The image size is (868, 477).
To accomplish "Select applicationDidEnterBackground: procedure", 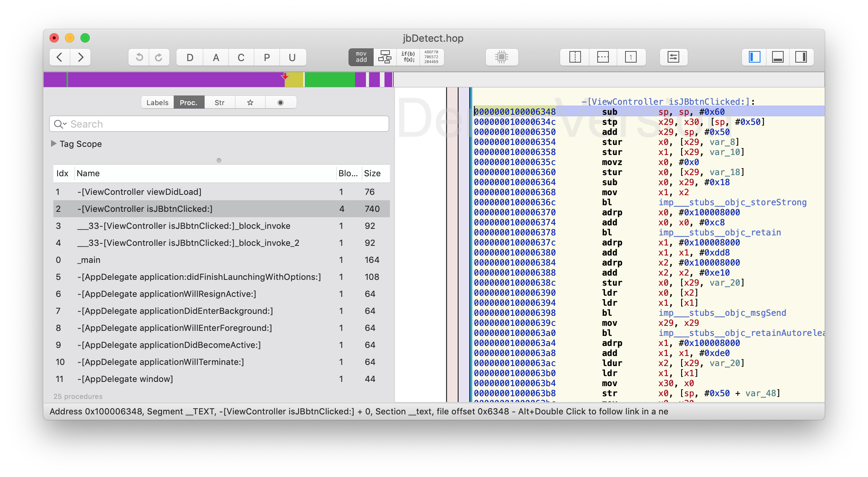I will click(221, 311).
